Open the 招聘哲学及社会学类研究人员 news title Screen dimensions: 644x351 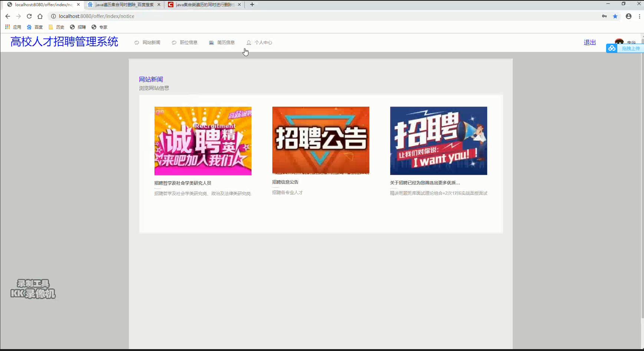[183, 183]
